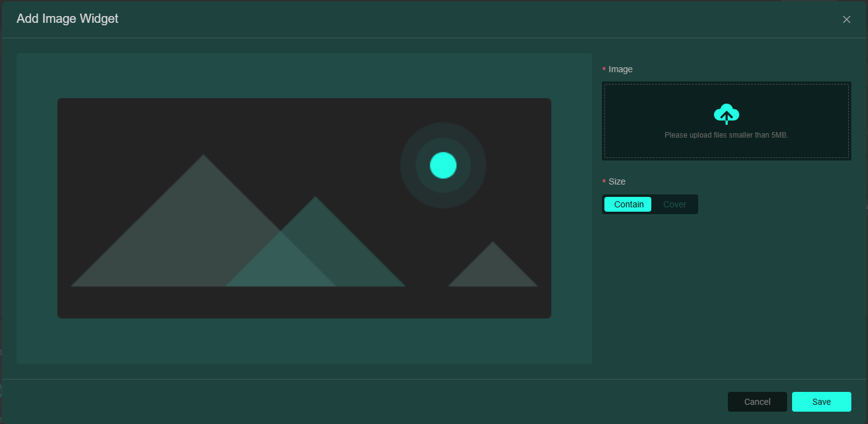Switch image size to Cover

point(674,204)
